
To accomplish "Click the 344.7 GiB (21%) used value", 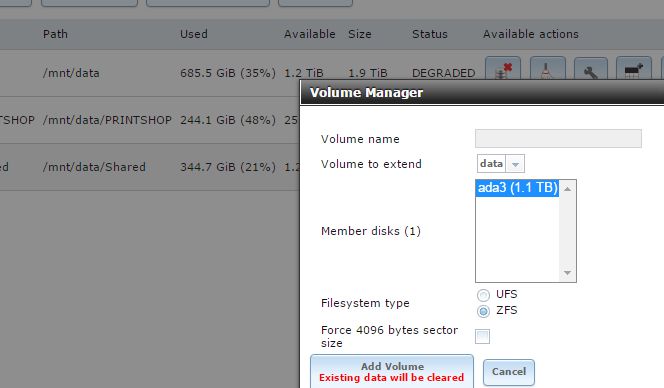I will tap(228, 167).
